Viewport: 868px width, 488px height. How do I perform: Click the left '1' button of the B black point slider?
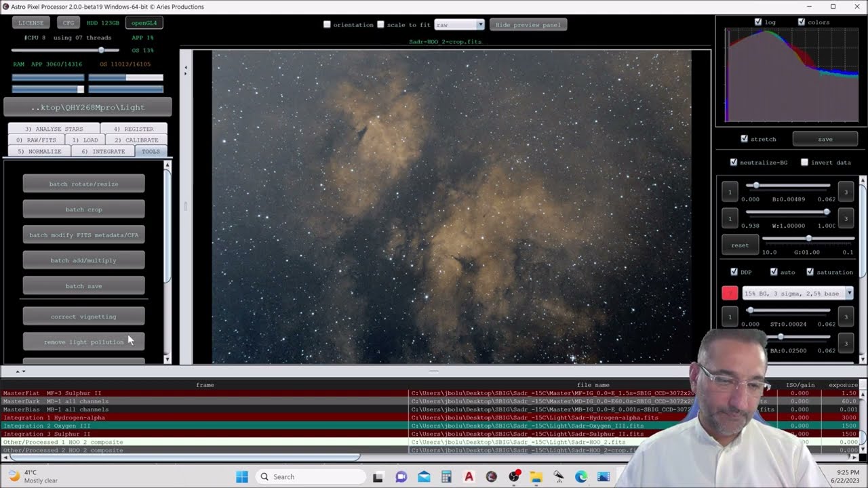[x=730, y=192]
